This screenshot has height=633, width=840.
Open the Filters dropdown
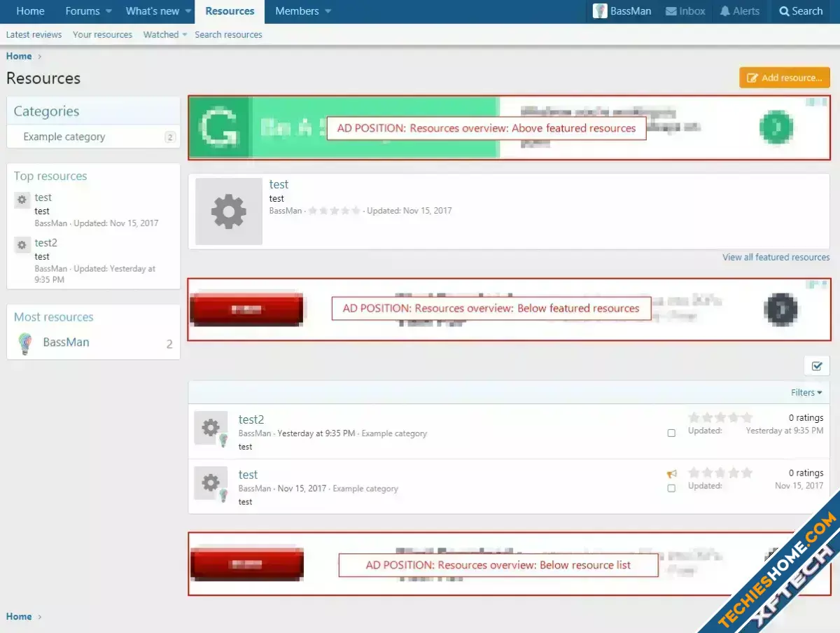click(x=806, y=393)
